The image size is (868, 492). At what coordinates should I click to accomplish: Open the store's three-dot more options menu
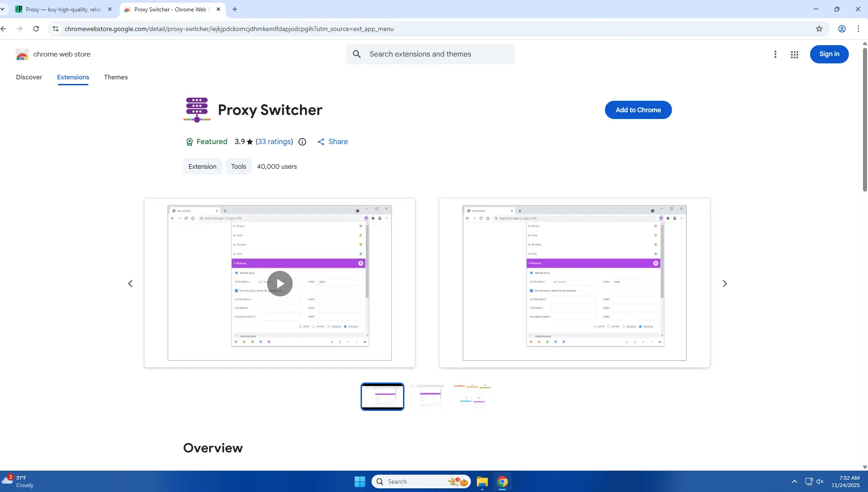pyautogui.click(x=775, y=54)
